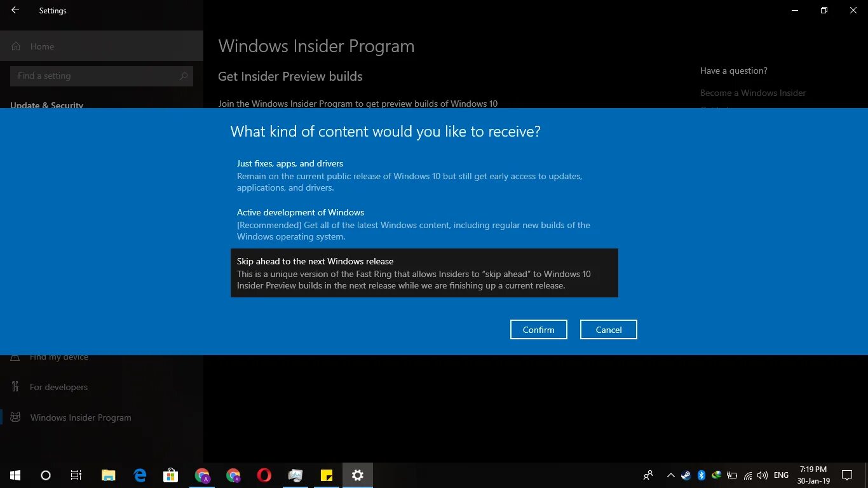This screenshot has width=868, height=488.
Task: Click the search magnifier in Find a setting
Action: point(184,76)
